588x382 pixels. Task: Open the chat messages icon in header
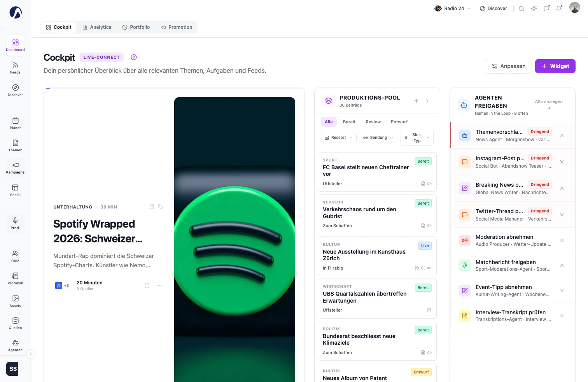(546, 9)
